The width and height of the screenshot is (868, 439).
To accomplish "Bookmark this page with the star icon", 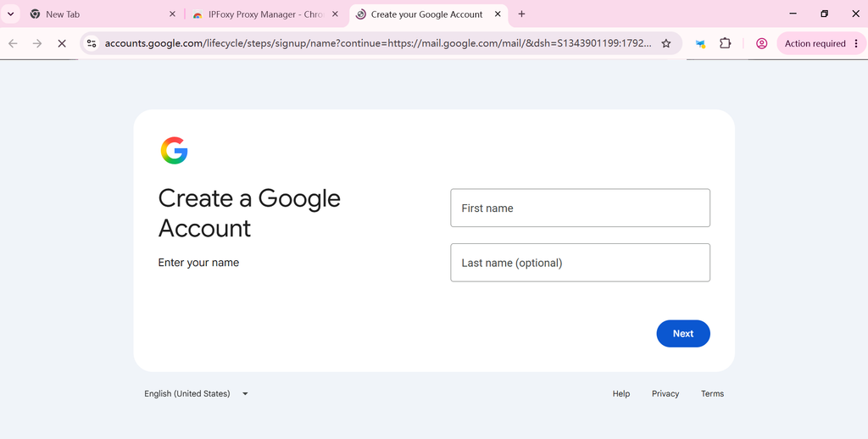I will pyautogui.click(x=666, y=43).
